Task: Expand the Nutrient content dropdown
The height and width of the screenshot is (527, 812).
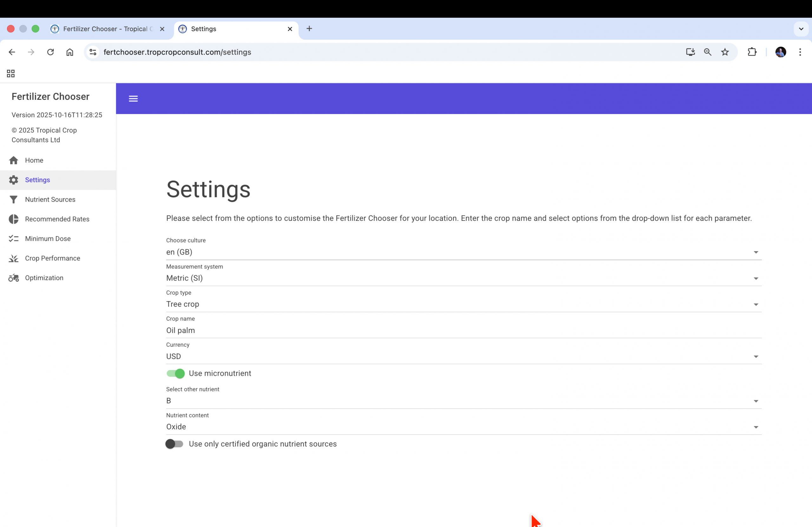Action: coord(463,427)
